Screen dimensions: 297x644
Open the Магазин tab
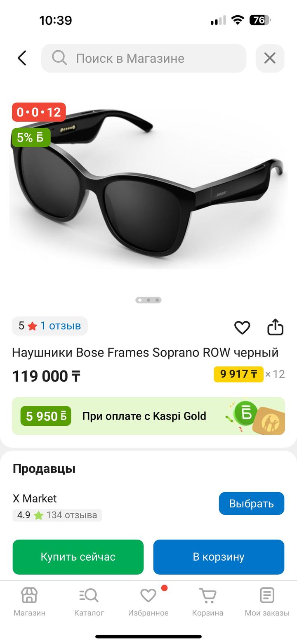pos(29,602)
